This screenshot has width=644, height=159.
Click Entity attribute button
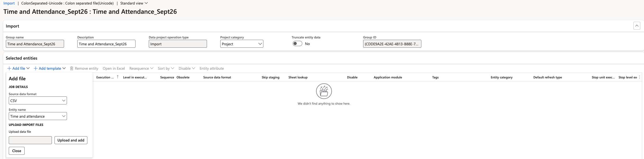click(212, 68)
